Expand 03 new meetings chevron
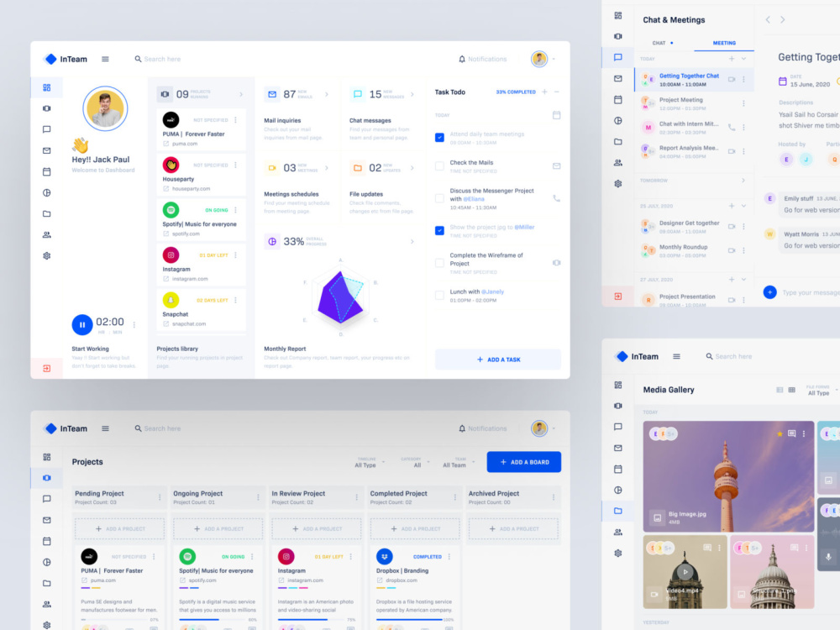 [327, 168]
